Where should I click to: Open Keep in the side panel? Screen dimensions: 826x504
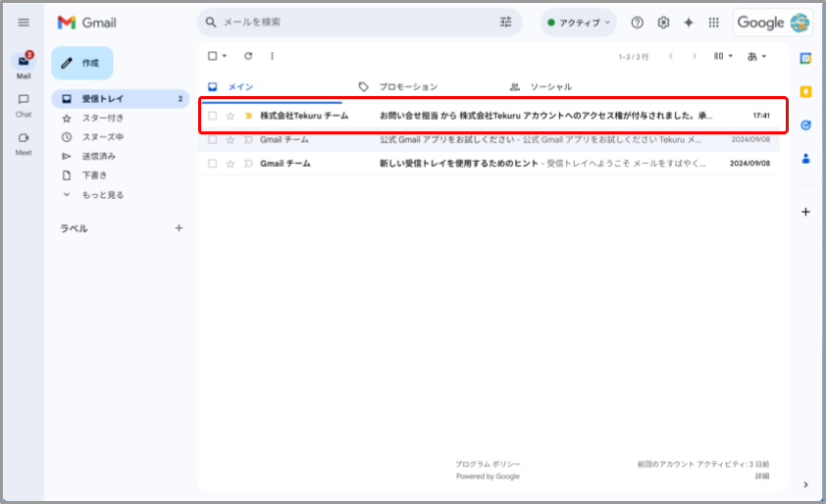(x=805, y=91)
